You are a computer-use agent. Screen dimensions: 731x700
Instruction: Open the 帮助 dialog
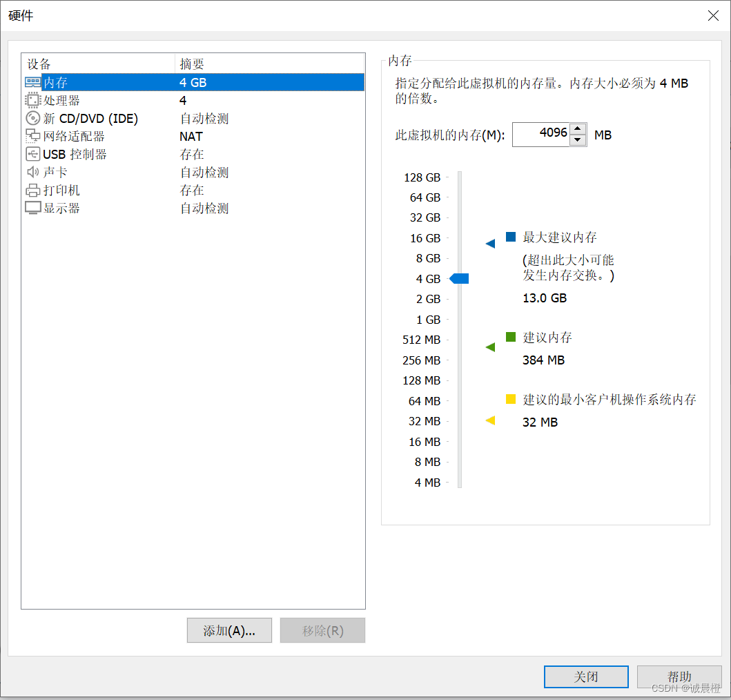pyautogui.click(x=679, y=677)
